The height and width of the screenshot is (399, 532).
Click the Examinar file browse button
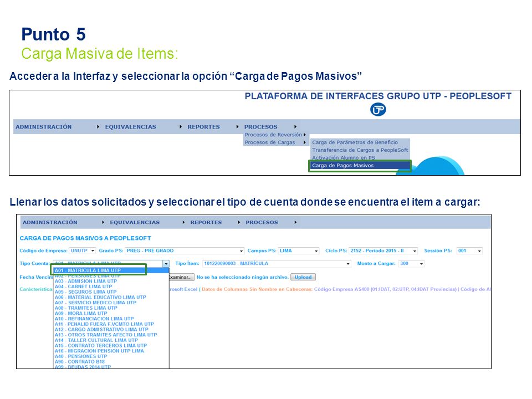tap(182, 277)
